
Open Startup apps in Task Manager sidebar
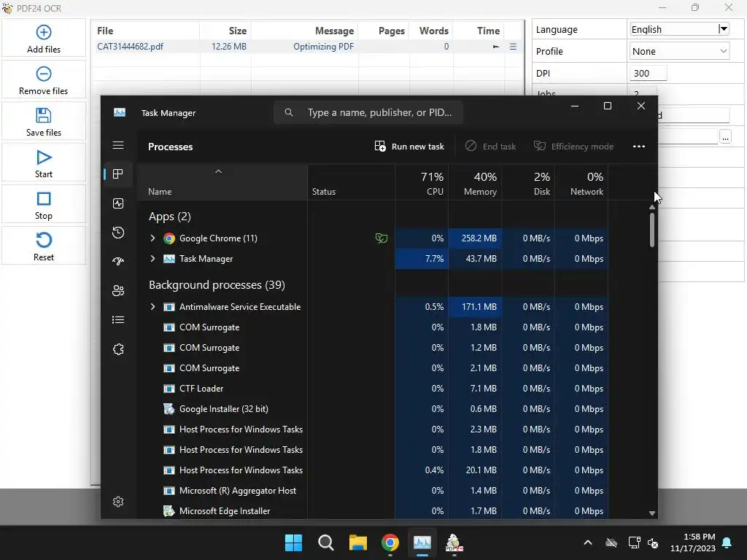[x=118, y=262]
